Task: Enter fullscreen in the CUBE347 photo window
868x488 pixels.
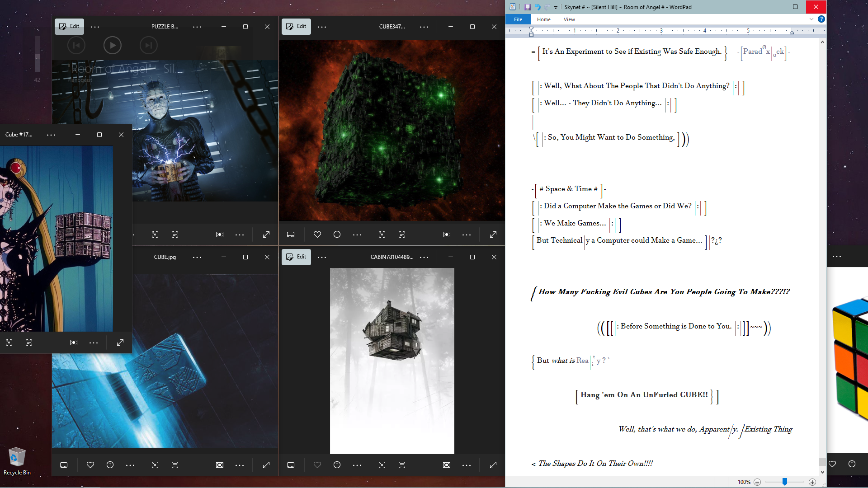Action: (x=493, y=235)
